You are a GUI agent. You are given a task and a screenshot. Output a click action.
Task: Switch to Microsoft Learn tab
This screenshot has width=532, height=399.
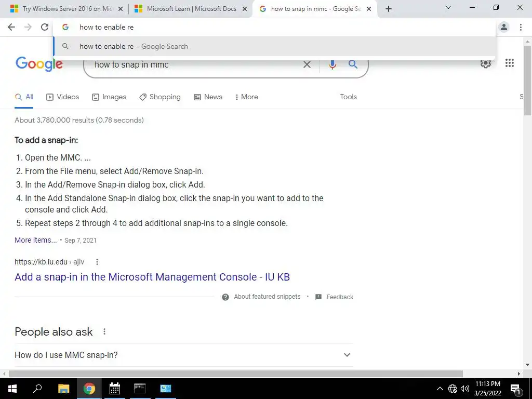(191, 9)
